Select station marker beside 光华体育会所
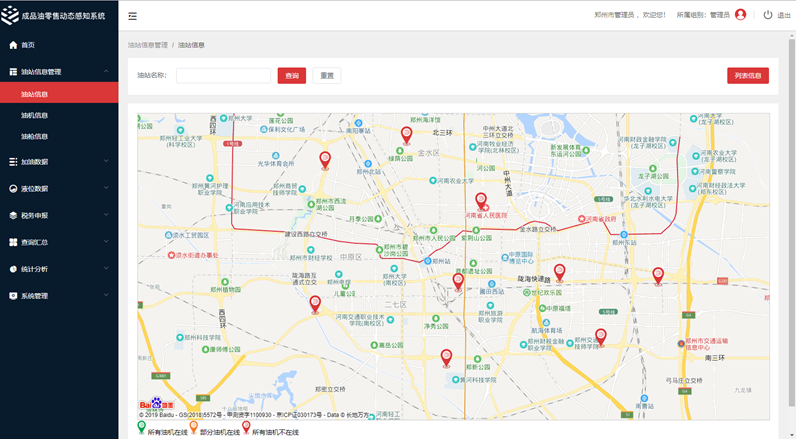796x439 pixels. 325,160
